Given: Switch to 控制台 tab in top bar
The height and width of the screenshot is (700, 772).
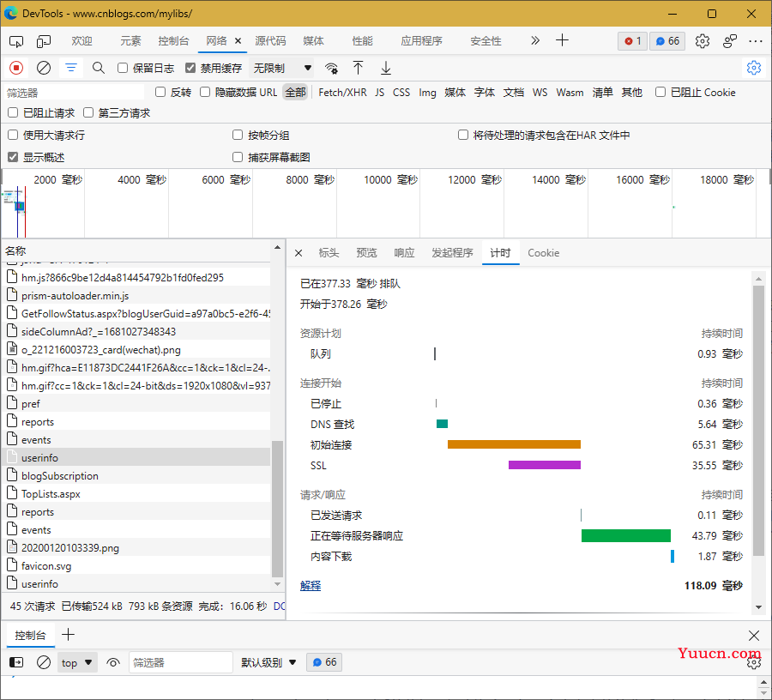Looking at the screenshot, I should [x=173, y=41].
